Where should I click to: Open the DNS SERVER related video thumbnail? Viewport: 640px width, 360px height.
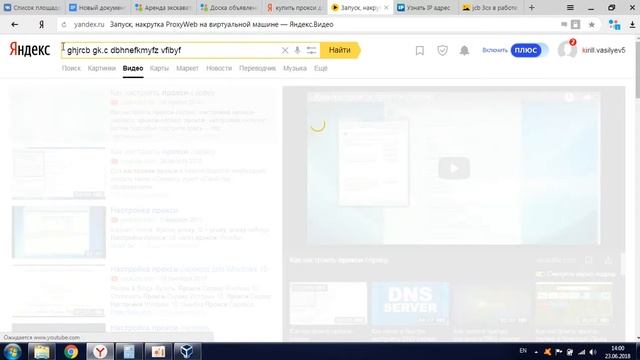tap(410, 304)
